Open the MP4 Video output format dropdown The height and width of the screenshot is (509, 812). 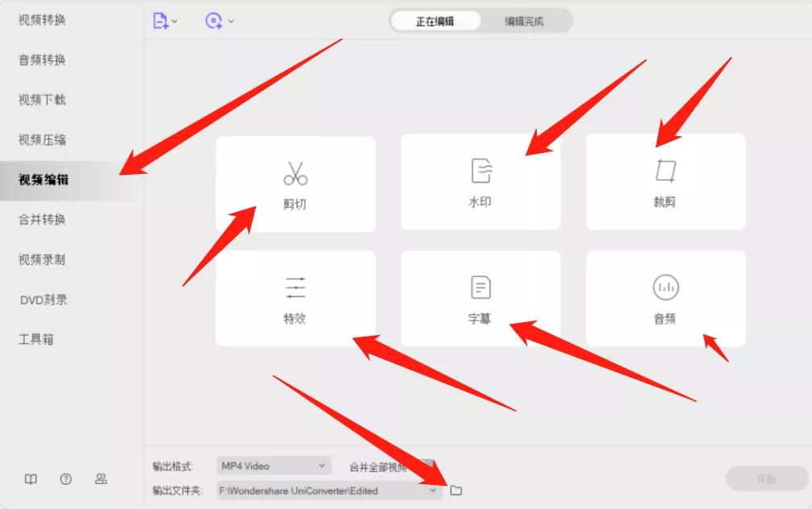click(x=274, y=466)
